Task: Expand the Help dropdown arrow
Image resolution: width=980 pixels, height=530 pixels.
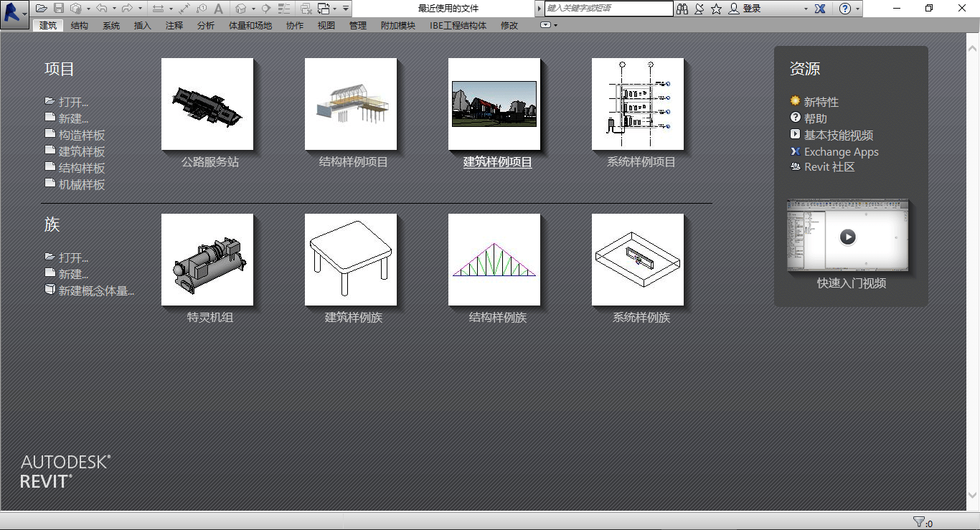Action: click(x=857, y=9)
